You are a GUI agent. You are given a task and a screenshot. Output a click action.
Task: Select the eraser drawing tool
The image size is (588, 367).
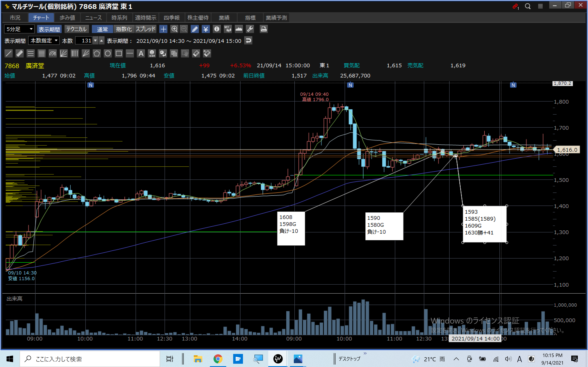pos(196,53)
